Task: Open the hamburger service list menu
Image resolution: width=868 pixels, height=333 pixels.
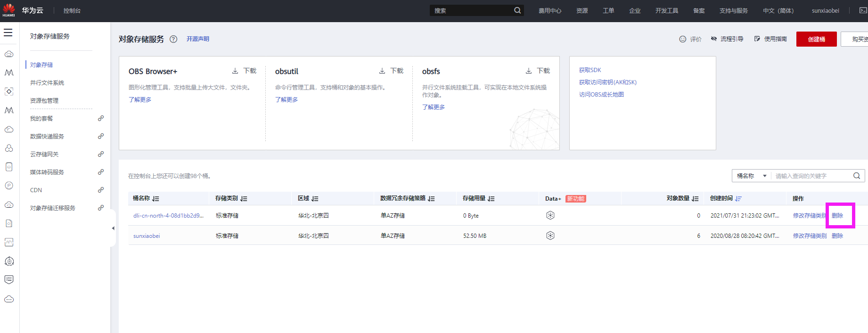Action: (x=8, y=32)
